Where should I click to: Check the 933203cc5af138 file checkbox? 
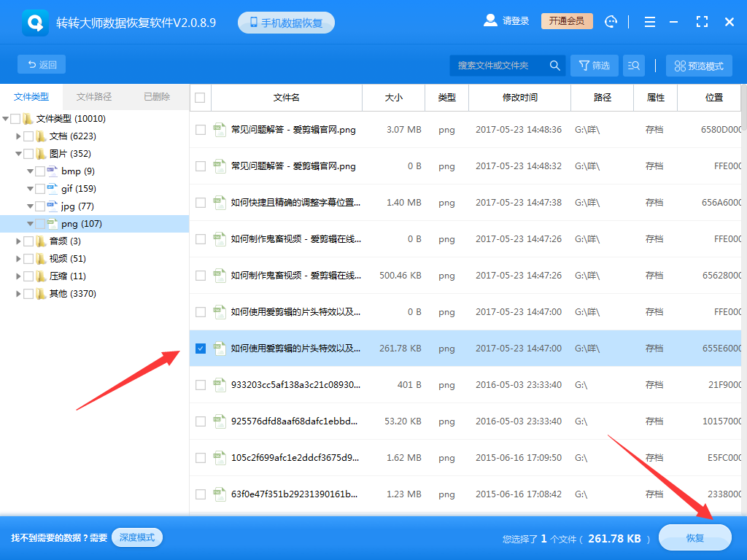(x=201, y=385)
